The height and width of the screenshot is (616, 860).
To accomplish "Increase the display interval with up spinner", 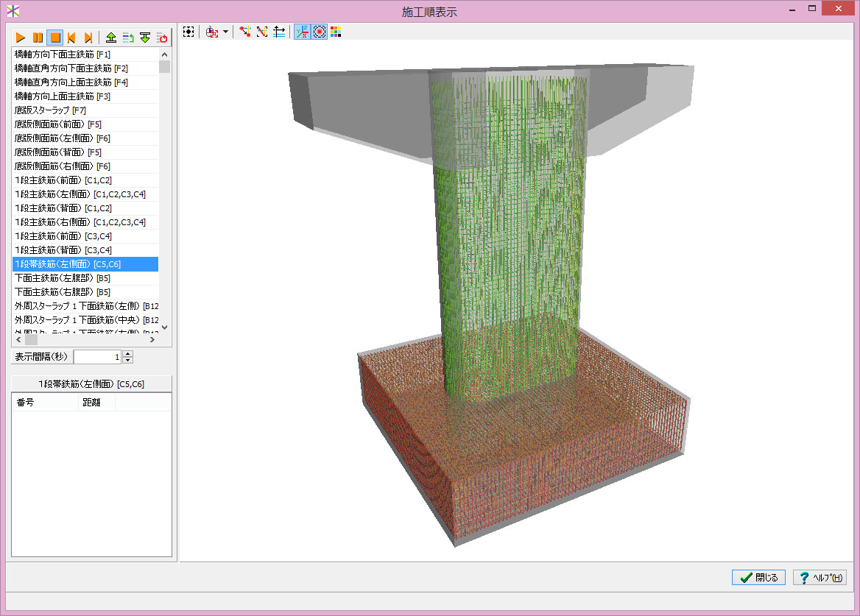I will 128,353.
